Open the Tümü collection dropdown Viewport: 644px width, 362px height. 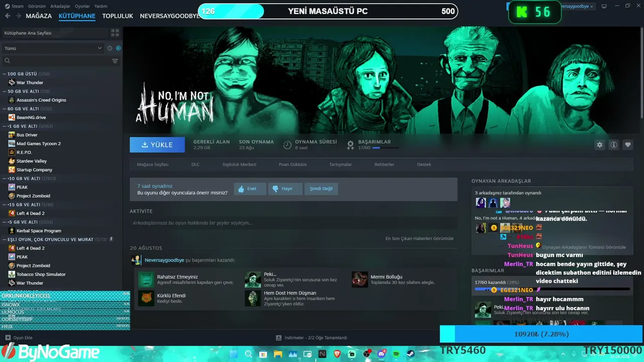(x=53, y=48)
